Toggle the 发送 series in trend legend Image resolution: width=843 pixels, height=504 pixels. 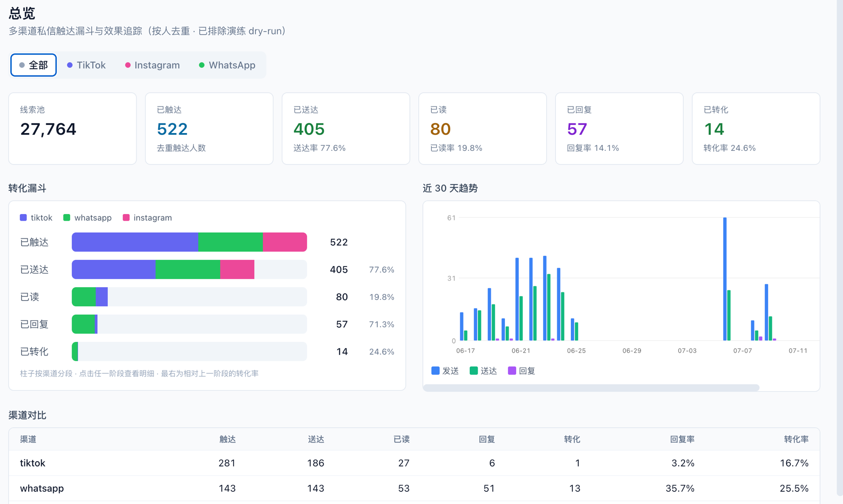pyautogui.click(x=445, y=371)
